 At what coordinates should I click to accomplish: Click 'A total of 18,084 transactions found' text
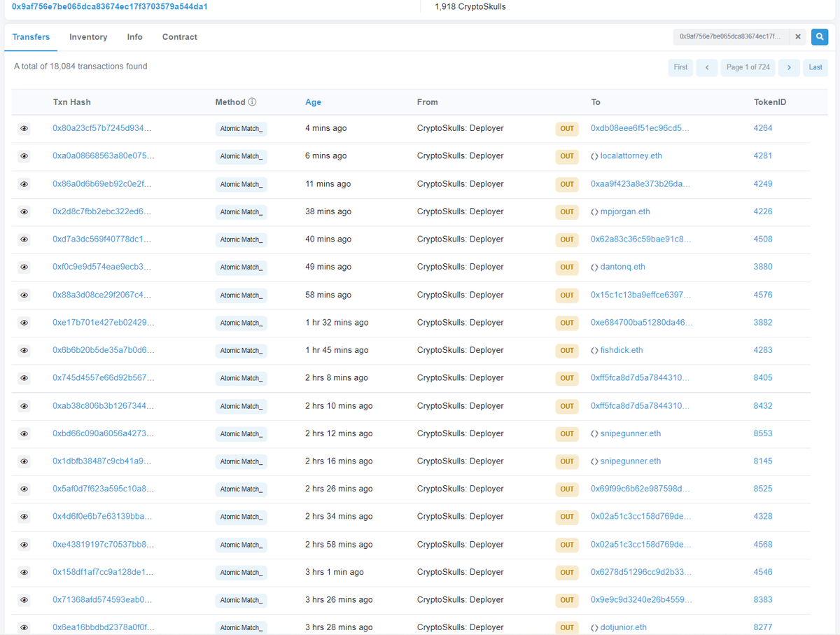80,67
